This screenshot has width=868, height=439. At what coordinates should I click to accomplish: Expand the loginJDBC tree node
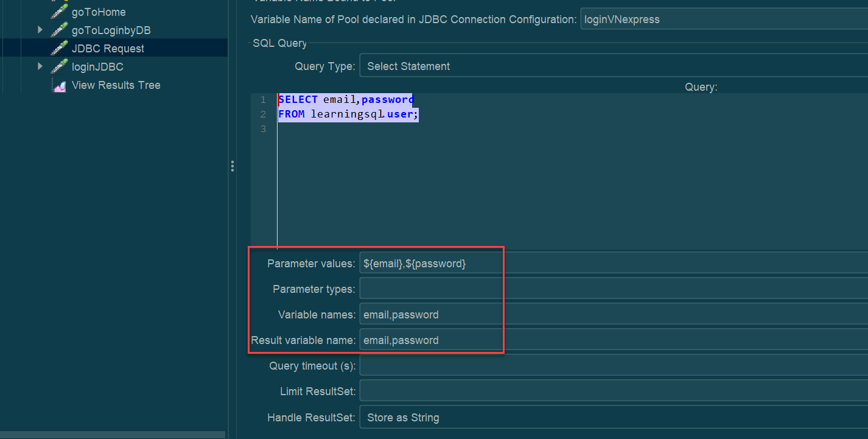click(x=40, y=66)
